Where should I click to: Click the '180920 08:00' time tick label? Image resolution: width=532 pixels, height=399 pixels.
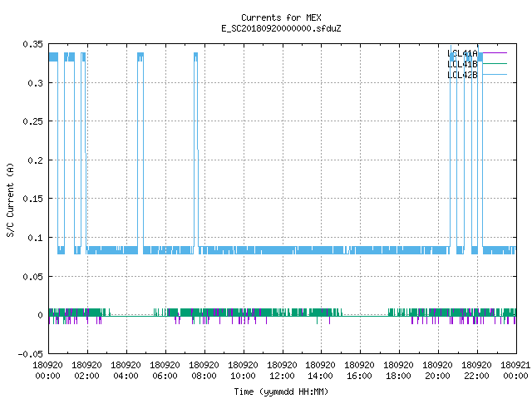tap(204, 371)
